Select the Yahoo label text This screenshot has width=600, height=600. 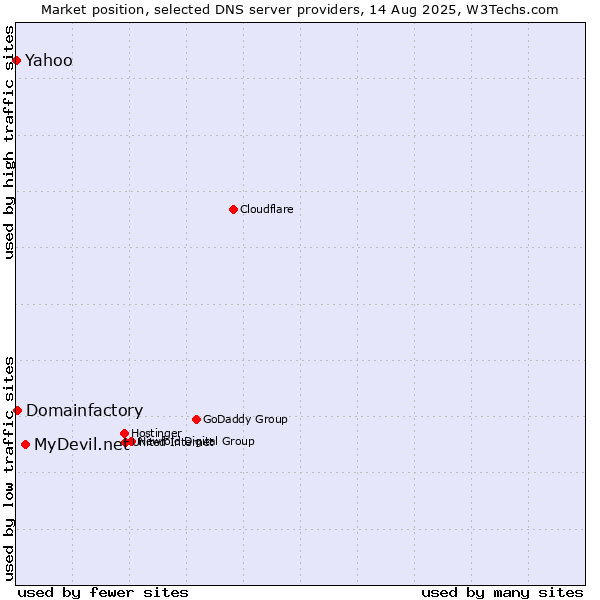click(x=49, y=60)
